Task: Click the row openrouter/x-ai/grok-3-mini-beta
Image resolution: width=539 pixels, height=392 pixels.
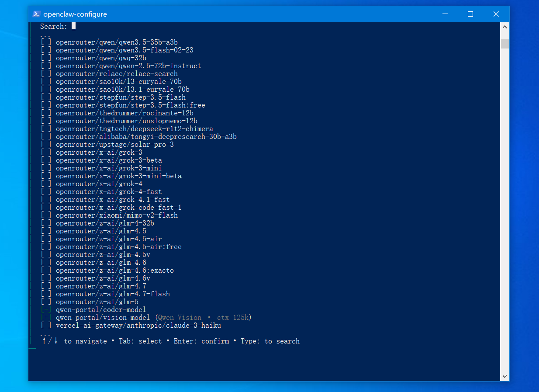Action: (111, 176)
